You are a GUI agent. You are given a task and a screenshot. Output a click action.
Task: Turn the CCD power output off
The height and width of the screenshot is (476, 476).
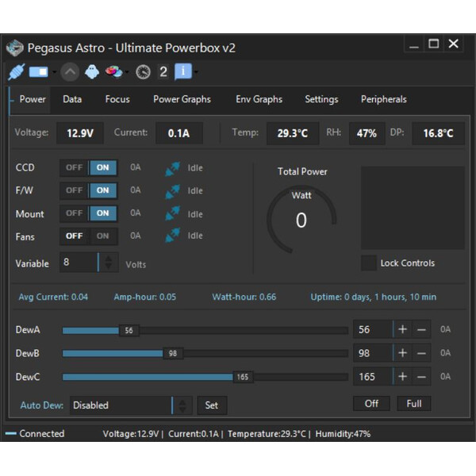coord(75,168)
